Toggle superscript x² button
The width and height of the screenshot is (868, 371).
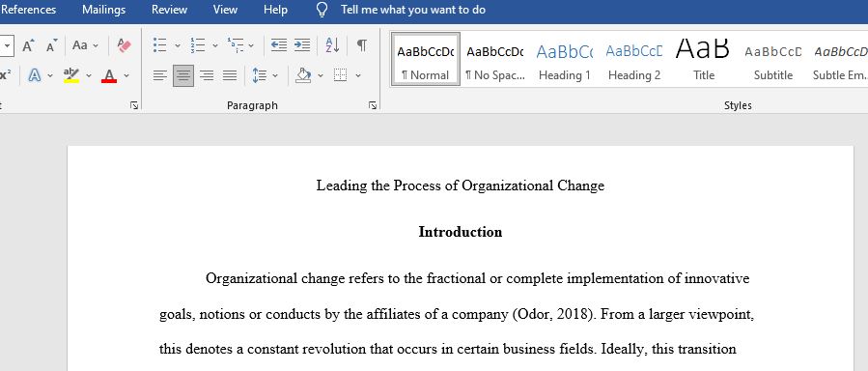pyautogui.click(x=6, y=75)
